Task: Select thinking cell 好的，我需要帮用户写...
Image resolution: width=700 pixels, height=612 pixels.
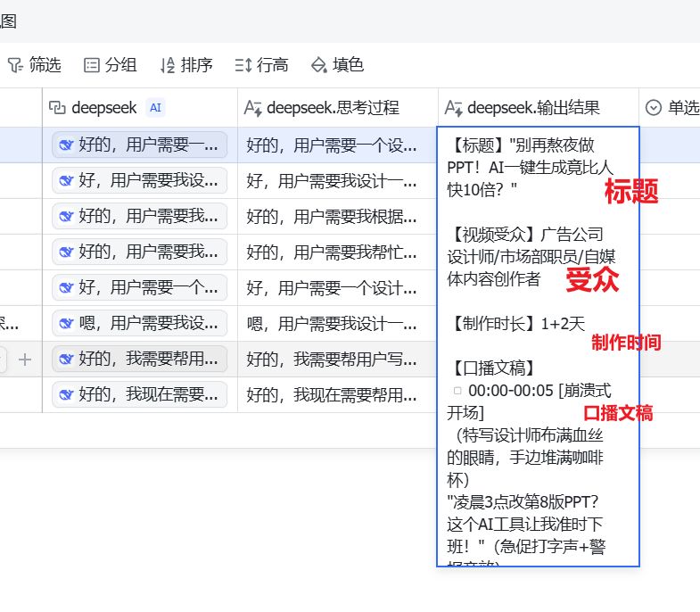Action: 337,360
